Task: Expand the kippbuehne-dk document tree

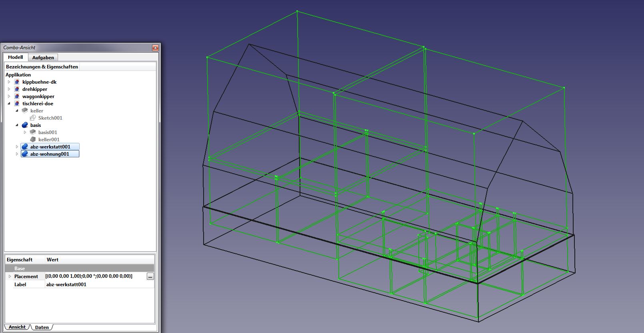Action: 9,82
